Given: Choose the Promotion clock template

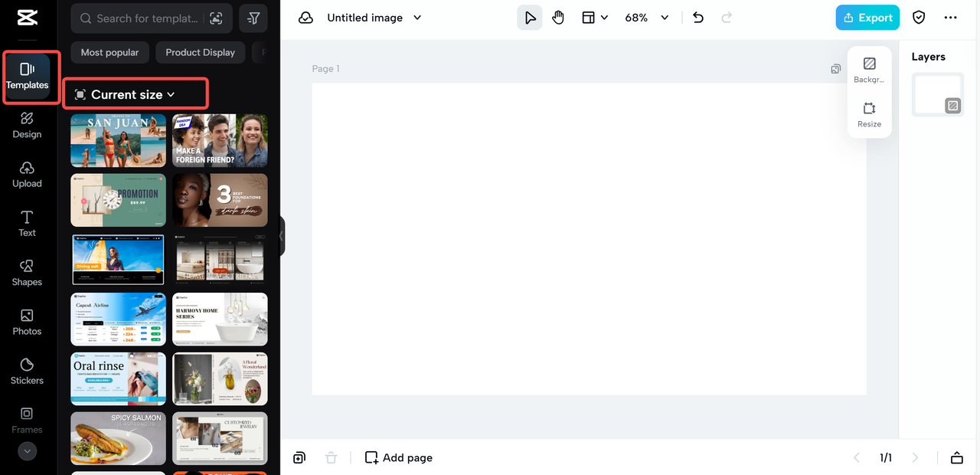Looking at the screenshot, I should (118, 200).
